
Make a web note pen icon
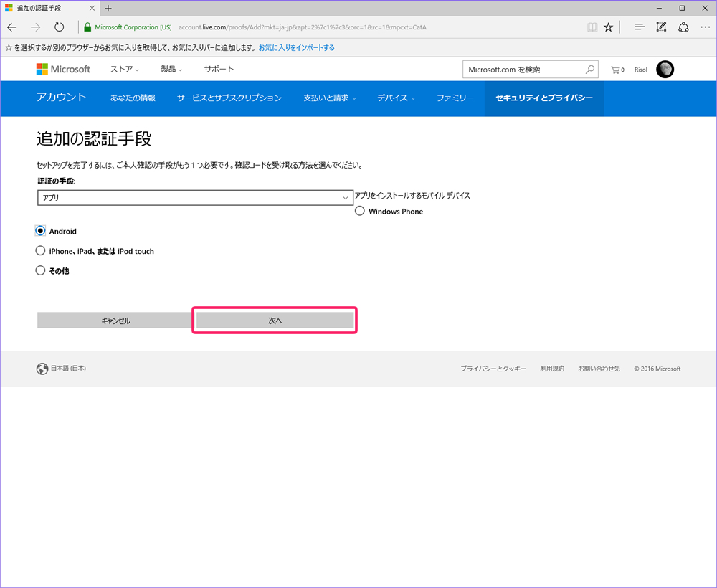661,27
